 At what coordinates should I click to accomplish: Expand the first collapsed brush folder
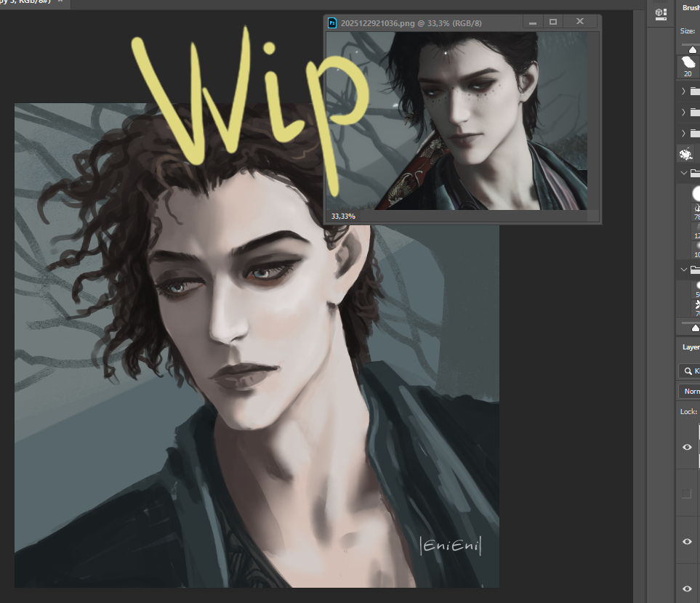click(684, 92)
